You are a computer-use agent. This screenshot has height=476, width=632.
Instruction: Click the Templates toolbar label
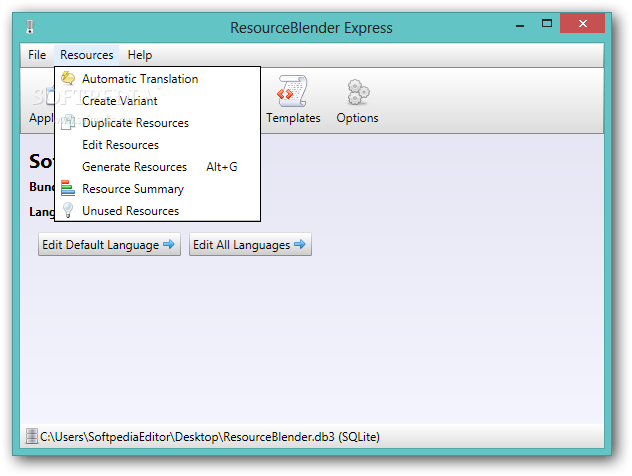point(293,118)
